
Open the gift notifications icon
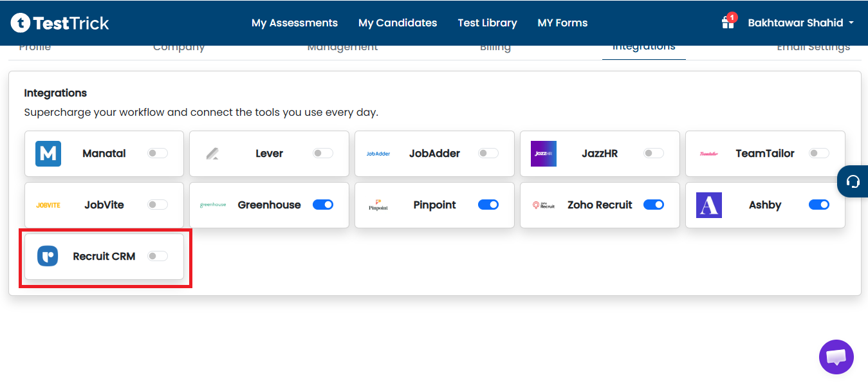pyautogui.click(x=728, y=22)
